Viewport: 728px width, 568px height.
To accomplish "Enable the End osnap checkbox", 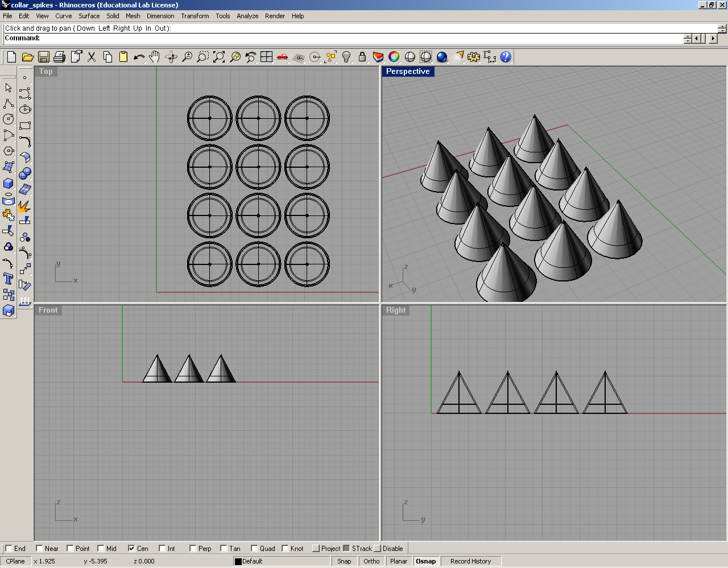I will pyautogui.click(x=9, y=549).
